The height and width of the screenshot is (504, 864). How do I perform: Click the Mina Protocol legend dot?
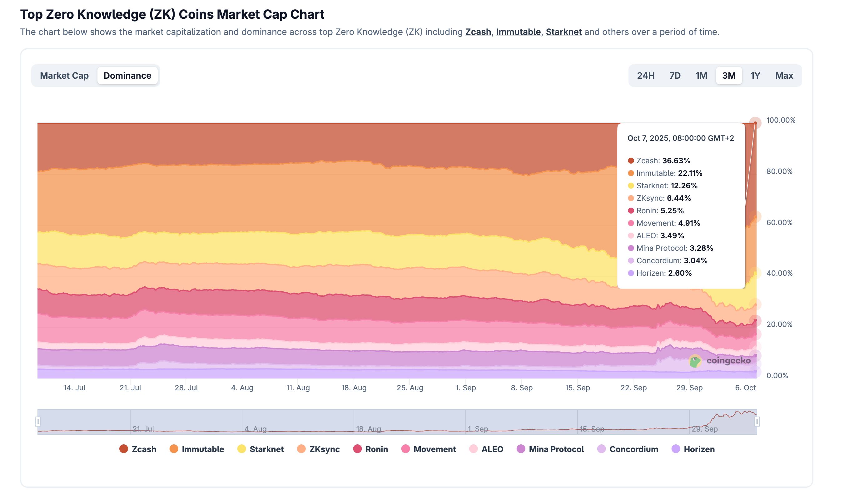(x=521, y=449)
